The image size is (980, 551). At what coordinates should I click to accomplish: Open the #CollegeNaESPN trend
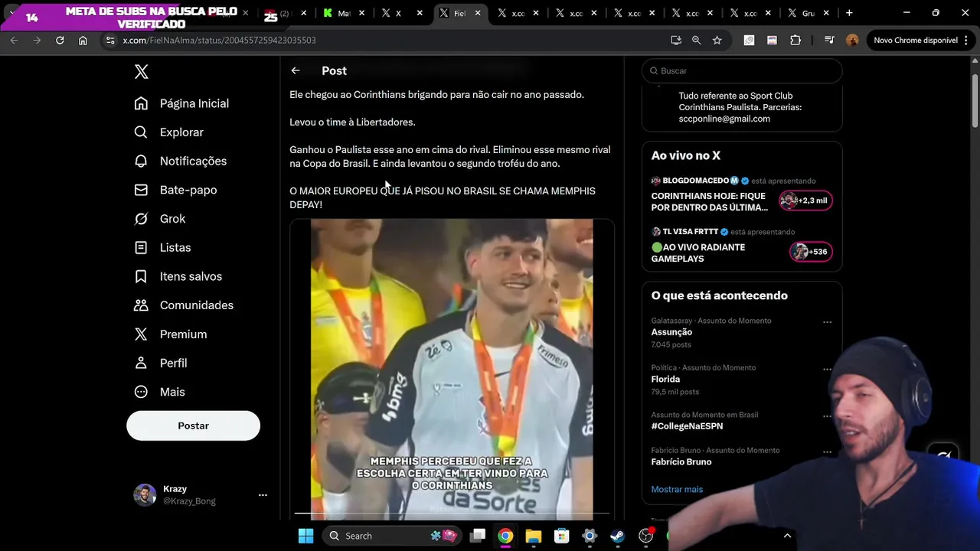[x=687, y=426]
